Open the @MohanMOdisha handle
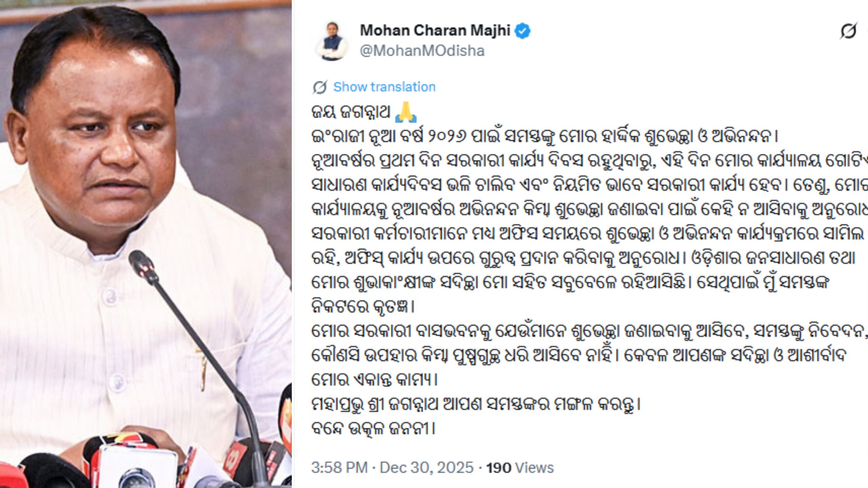The image size is (868, 488). [422, 51]
